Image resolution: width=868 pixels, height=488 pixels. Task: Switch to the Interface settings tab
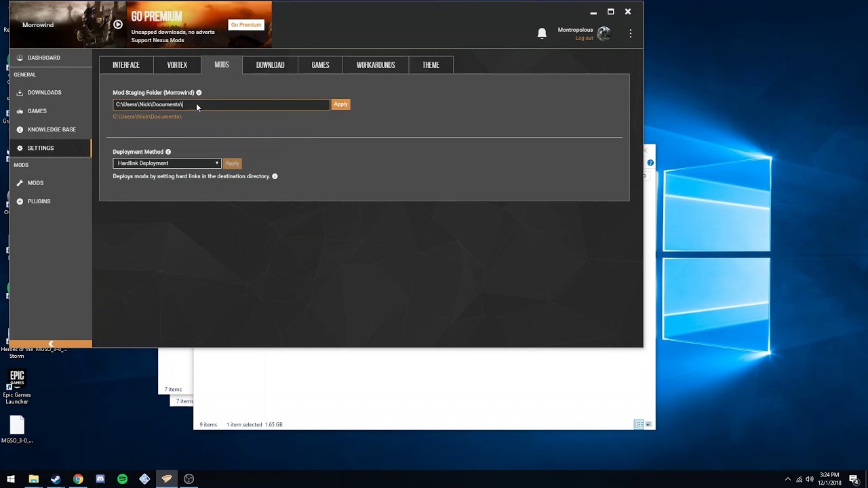coord(126,65)
